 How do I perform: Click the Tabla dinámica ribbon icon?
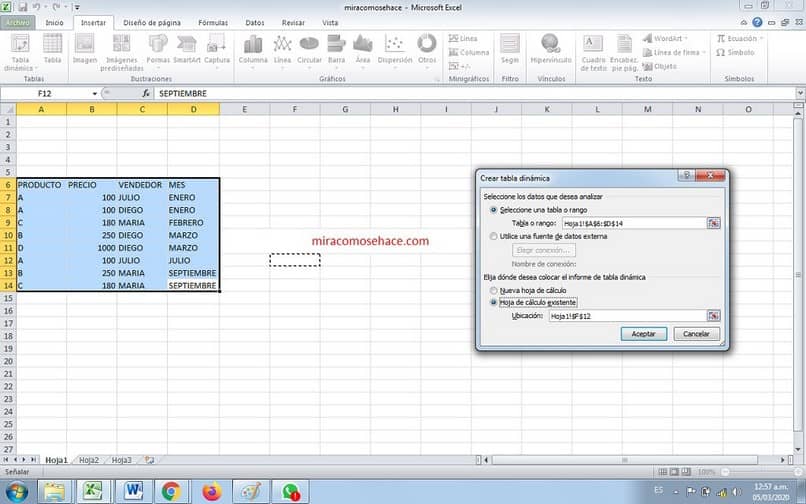(21, 52)
